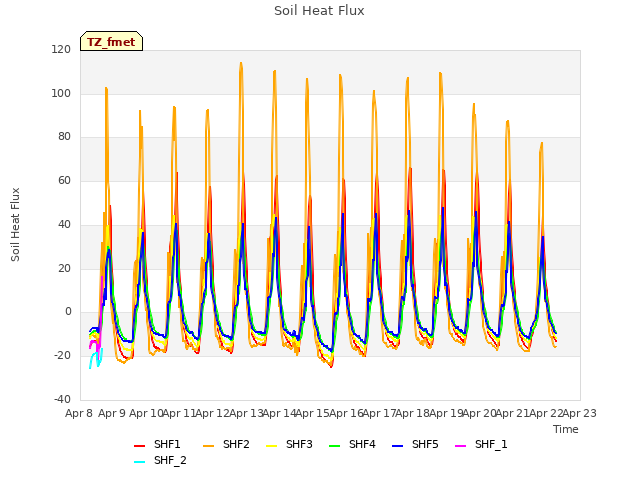
Task: Select the SHF_1 legend label
Action: [491, 444]
